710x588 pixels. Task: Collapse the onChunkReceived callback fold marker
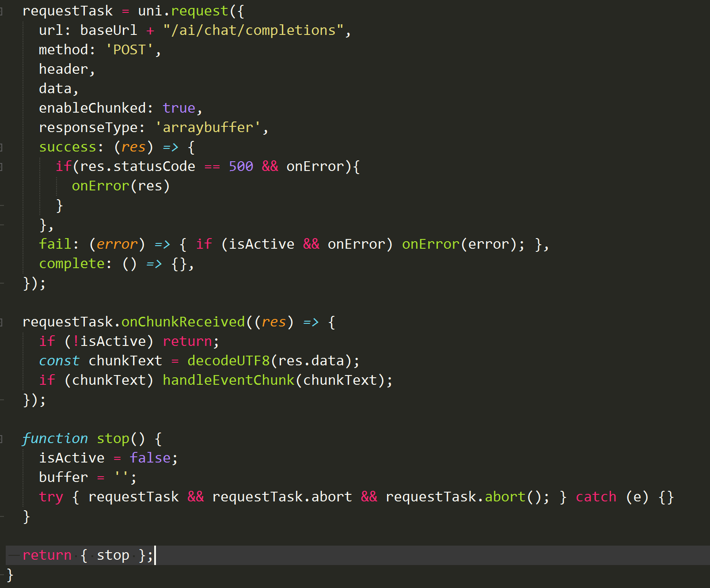[1, 322]
